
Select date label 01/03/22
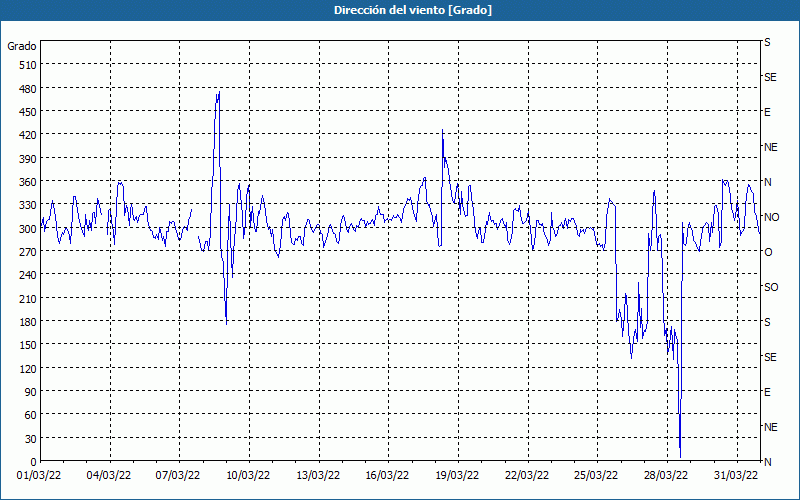pos(39,476)
